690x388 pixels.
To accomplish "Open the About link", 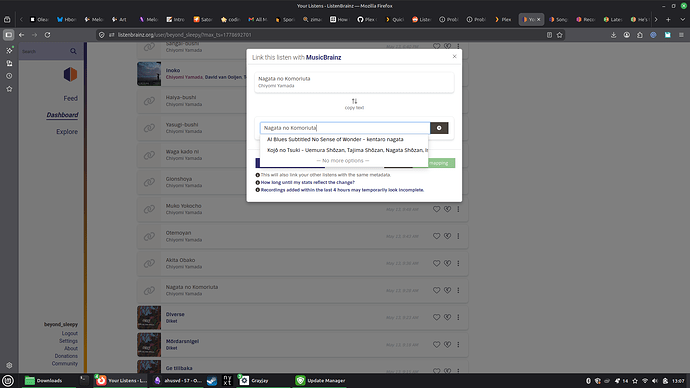I will tap(71, 348).
